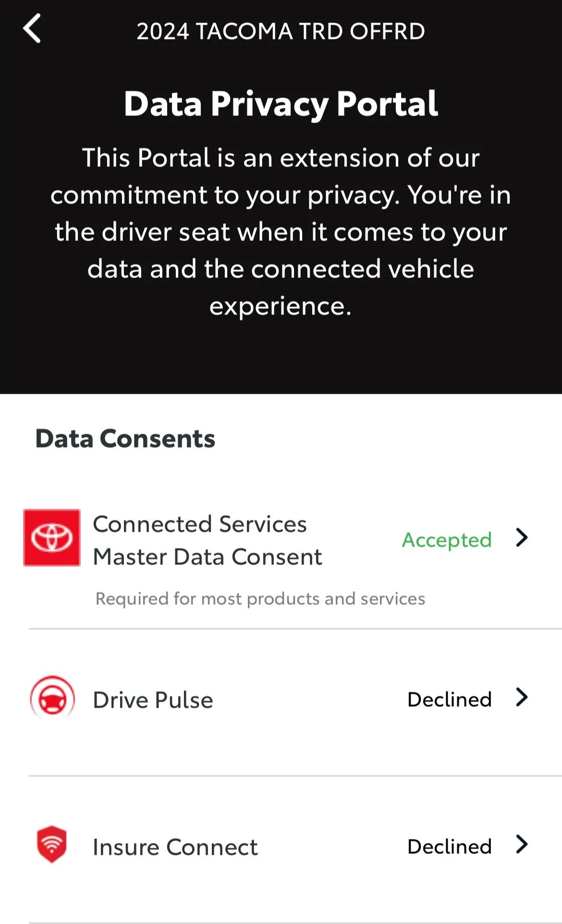Tap Declined status next to Insure Connect
Screen dimensions: 562x924
[x=449, y=847]
